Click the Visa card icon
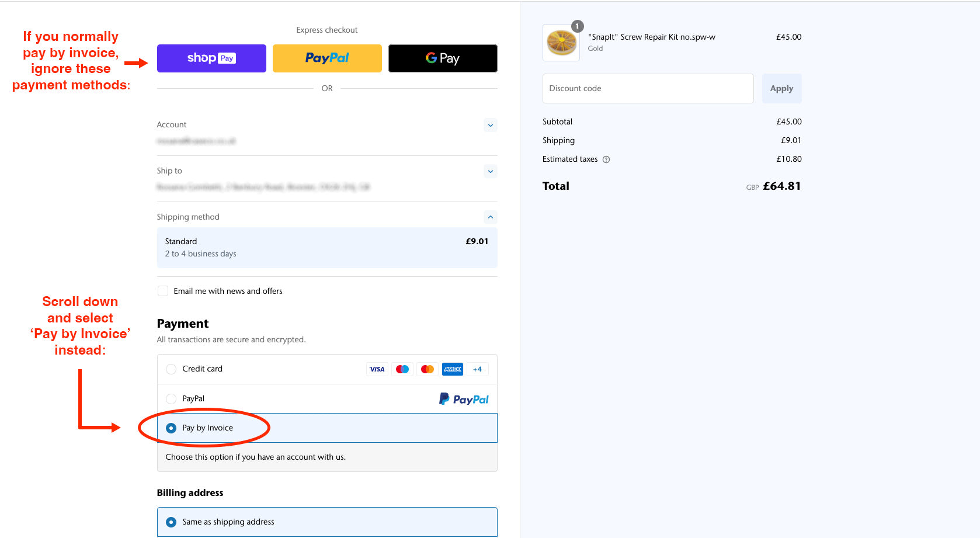980x538 pixels. click(377, 369)
